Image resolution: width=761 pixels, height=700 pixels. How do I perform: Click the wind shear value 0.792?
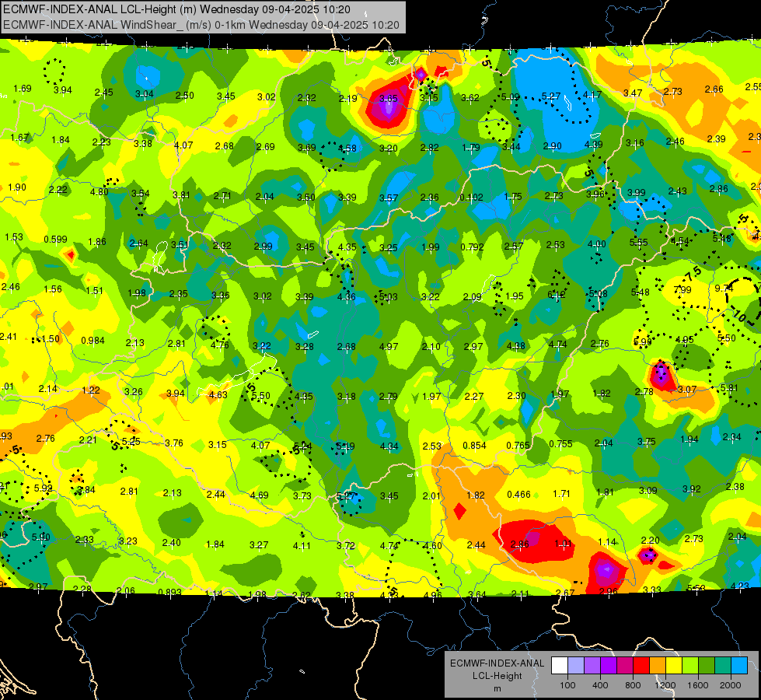[x=473, y=247]
